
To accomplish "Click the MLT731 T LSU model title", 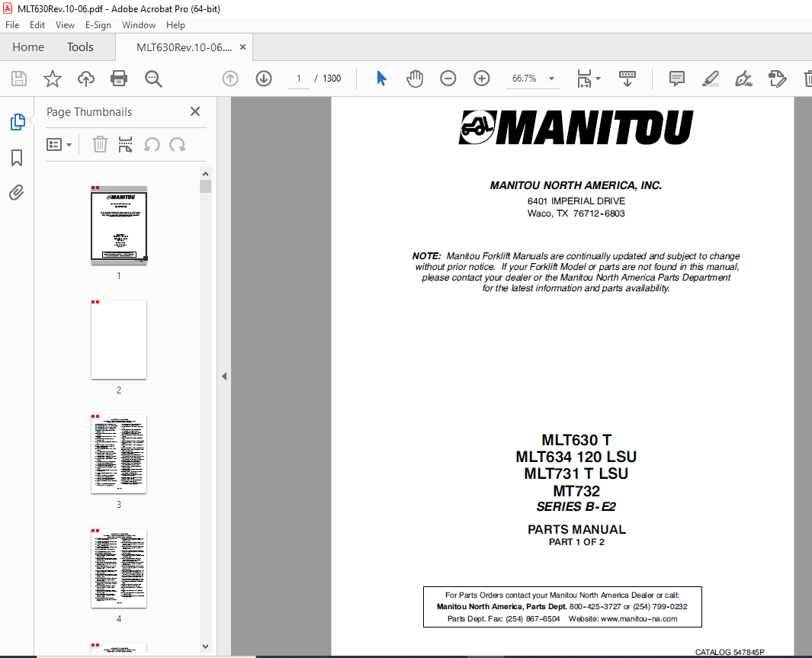I will tap(576, 473).
